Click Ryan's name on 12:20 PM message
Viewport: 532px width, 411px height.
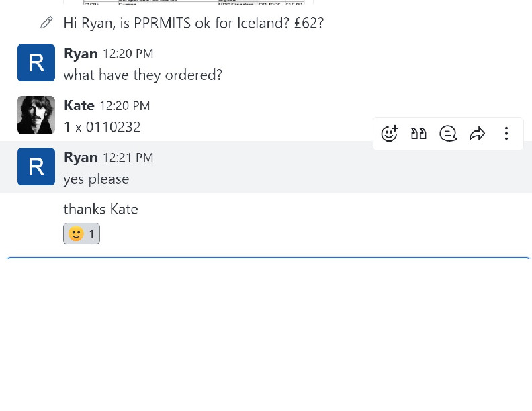pyautogui.click(x=81, y=54)
